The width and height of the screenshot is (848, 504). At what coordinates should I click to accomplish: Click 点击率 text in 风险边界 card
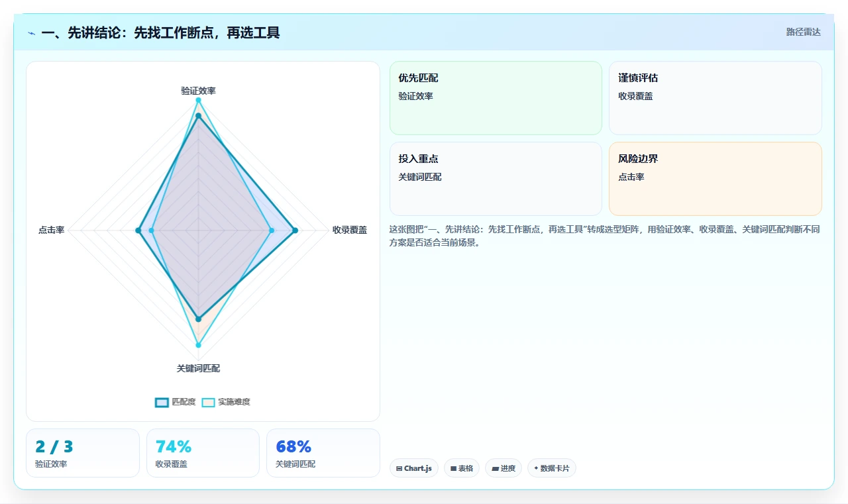pos(631,177)
